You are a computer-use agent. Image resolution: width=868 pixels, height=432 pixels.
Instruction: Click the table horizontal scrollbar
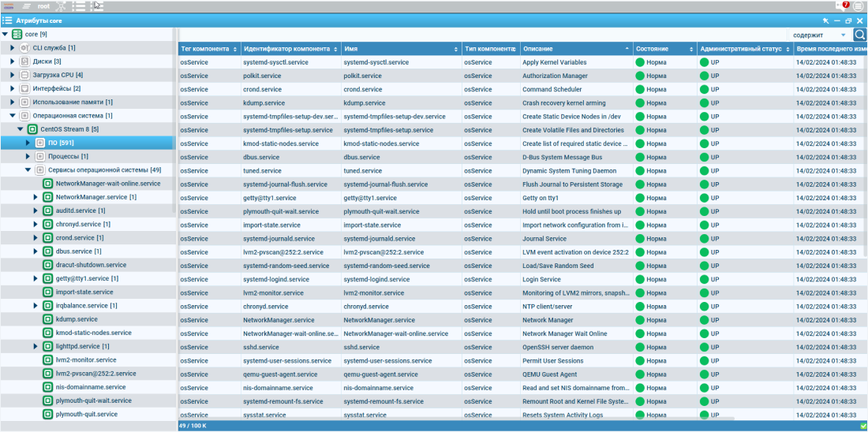tap(456, 419)
